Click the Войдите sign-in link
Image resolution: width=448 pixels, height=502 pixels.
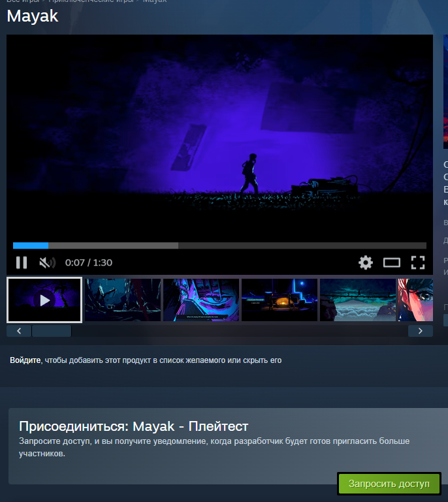25,360
